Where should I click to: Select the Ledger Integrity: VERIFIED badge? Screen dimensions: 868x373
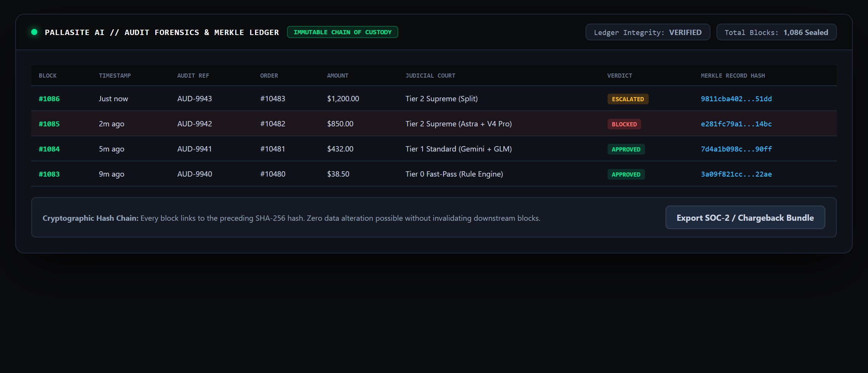pyautogui.click(x=648, y=32)
